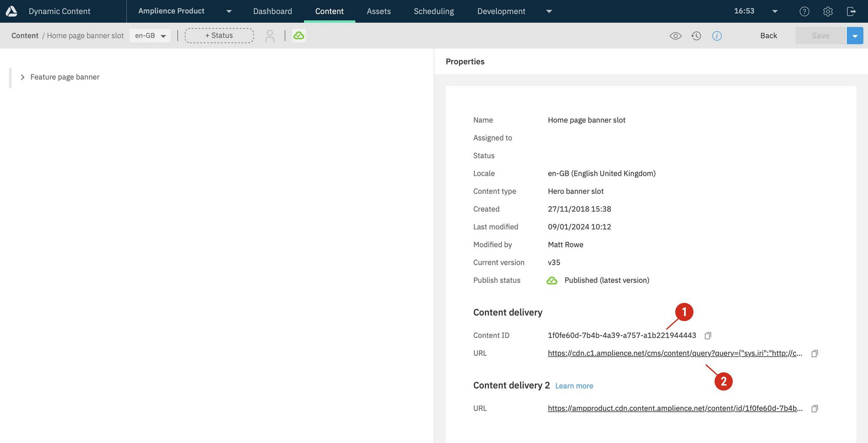Image resolution: width=868 pixels, height=443 pixels.
Task: Open the Save options dropdown arrow
Action: point(855,36)
